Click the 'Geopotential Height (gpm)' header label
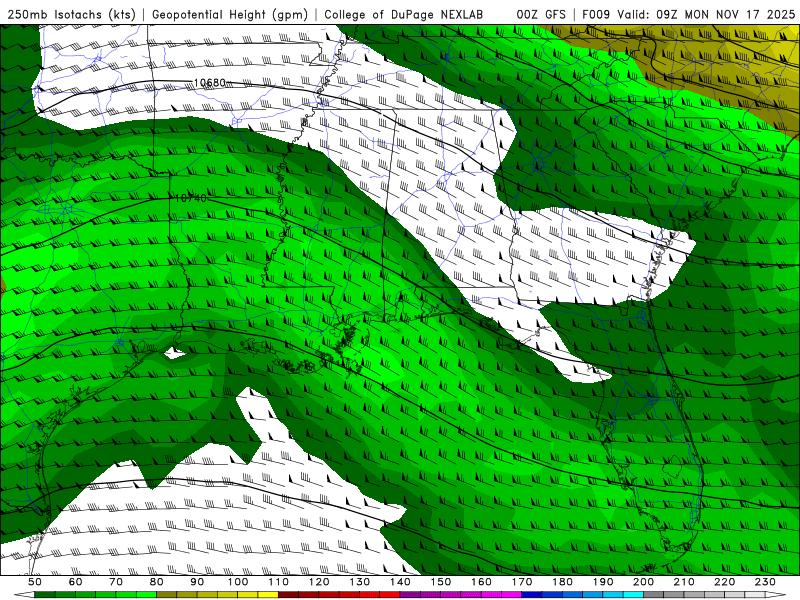This screenshot has height=600, width=800. pyautogui.click(x=230, y=14)
